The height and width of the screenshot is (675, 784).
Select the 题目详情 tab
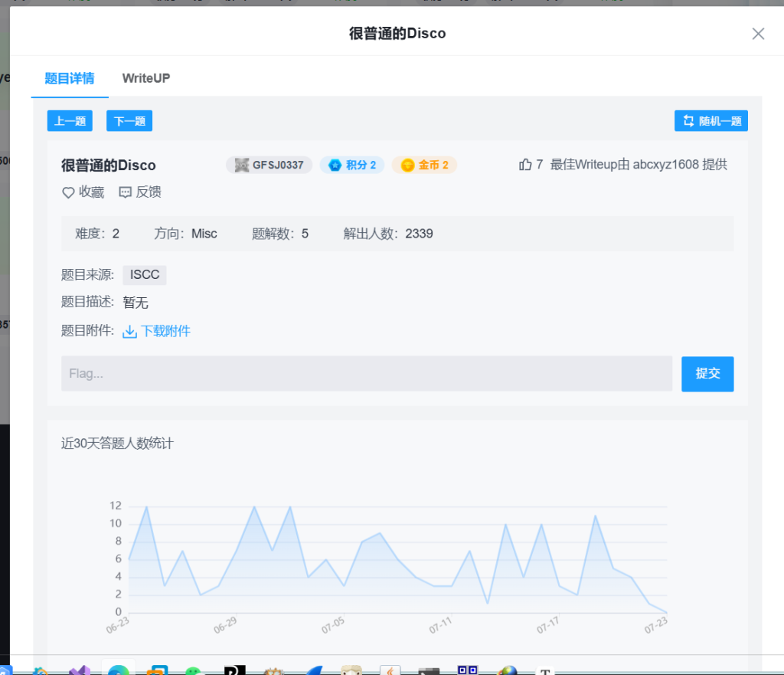(x=70, y=78)
